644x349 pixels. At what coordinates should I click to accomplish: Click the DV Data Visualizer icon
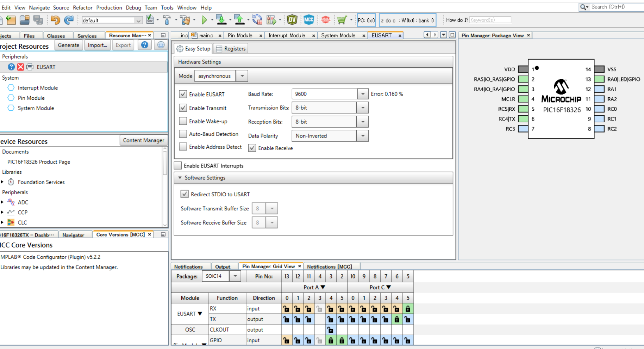pyautogui.click(x=292, y=20)
